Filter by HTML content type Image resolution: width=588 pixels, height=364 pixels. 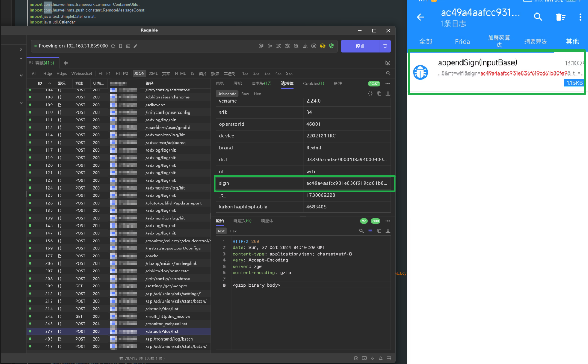tap(180, 73)
